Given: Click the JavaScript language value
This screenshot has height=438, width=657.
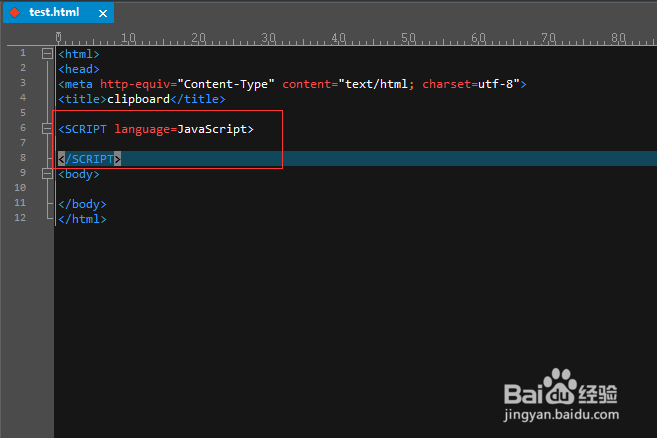Looking at the screenshot, I should [x=212, y=129].
